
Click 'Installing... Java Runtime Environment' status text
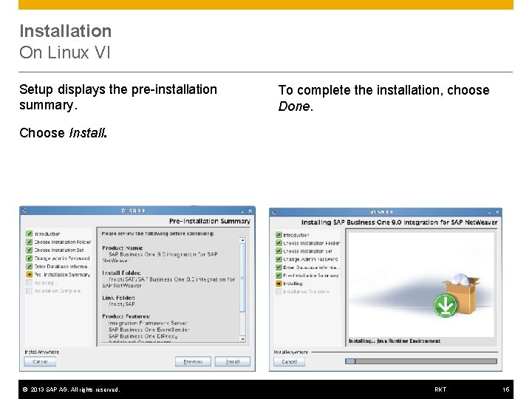(395, 341)
